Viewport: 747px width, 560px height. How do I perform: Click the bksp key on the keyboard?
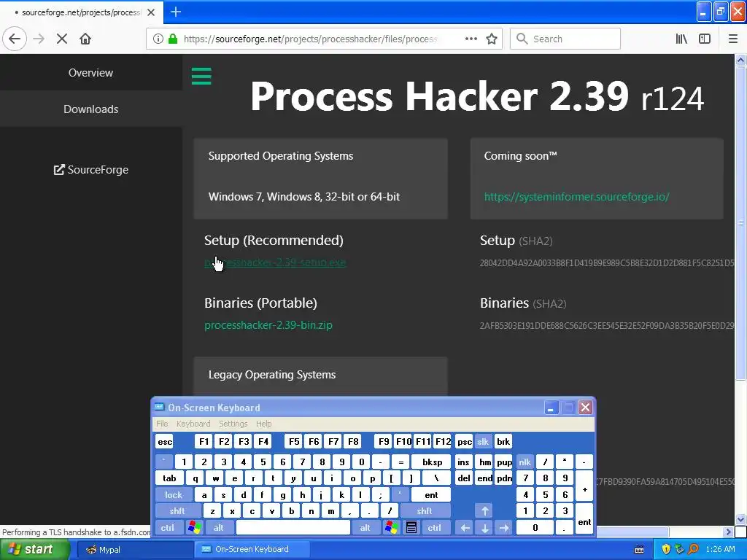432,462
